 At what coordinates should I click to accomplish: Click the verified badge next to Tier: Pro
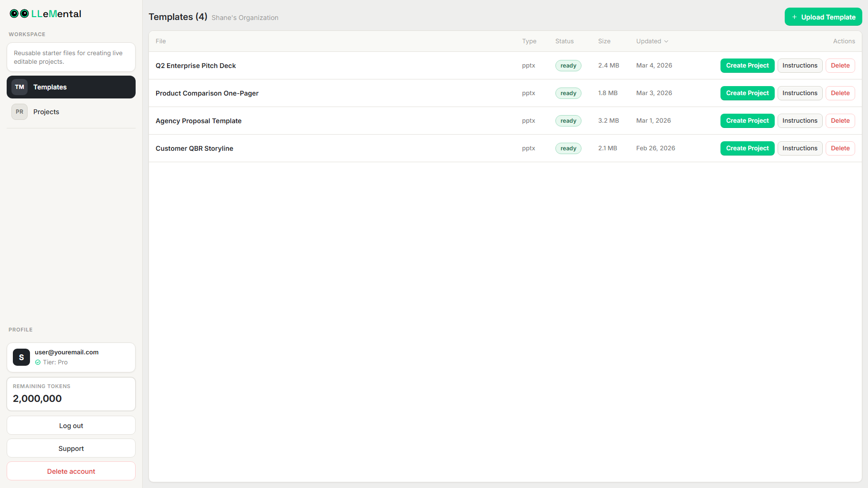coord(39,362)
